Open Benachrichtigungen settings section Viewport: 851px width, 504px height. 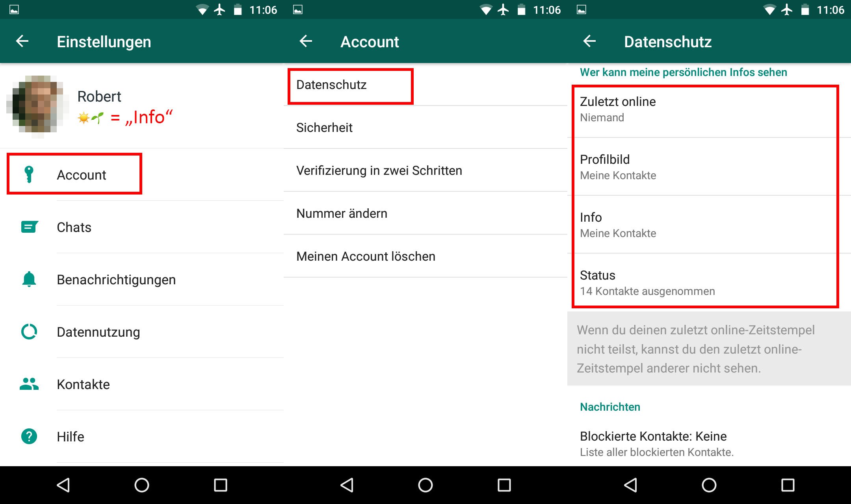[116, 278]
